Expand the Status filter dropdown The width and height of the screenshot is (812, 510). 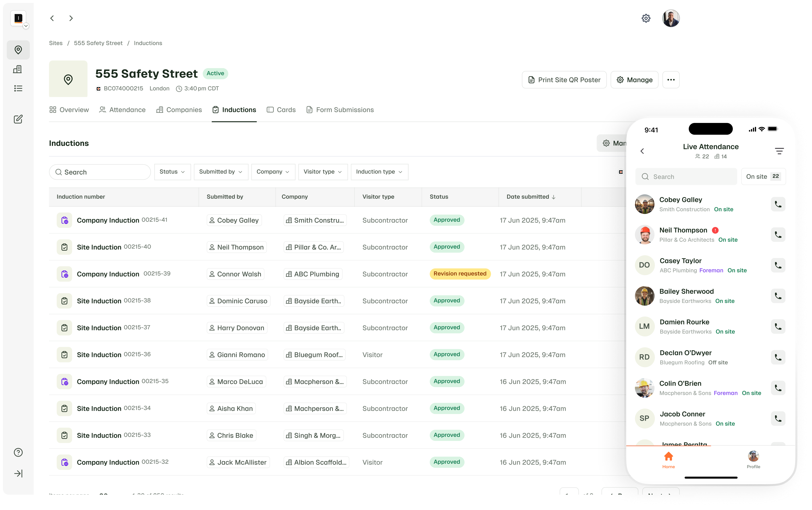point(172,172)
